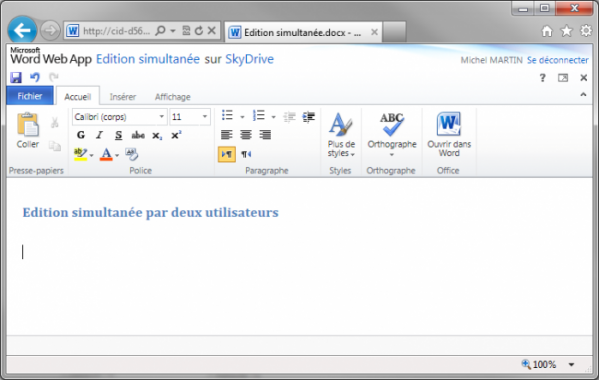Save the document with the floppy icon
This screenshot has width=599, height=380.
click(x=16, y=78)
